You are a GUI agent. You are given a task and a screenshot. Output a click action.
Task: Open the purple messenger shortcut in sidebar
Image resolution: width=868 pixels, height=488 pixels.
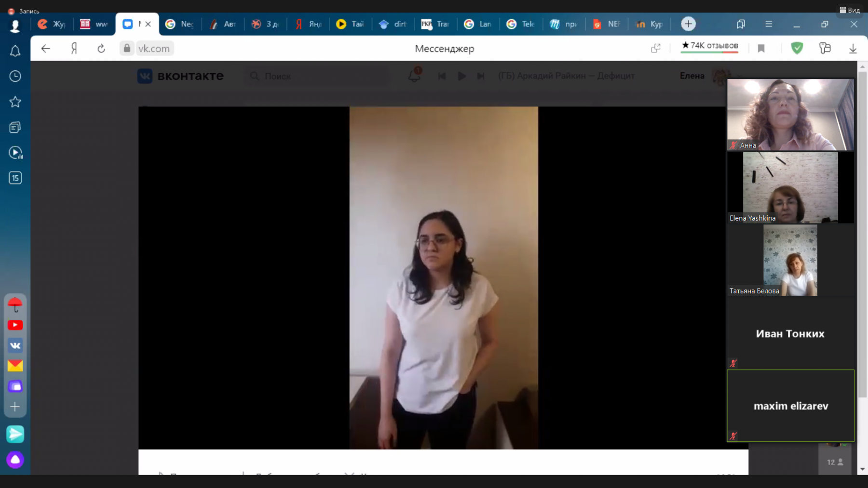[15, 386]
